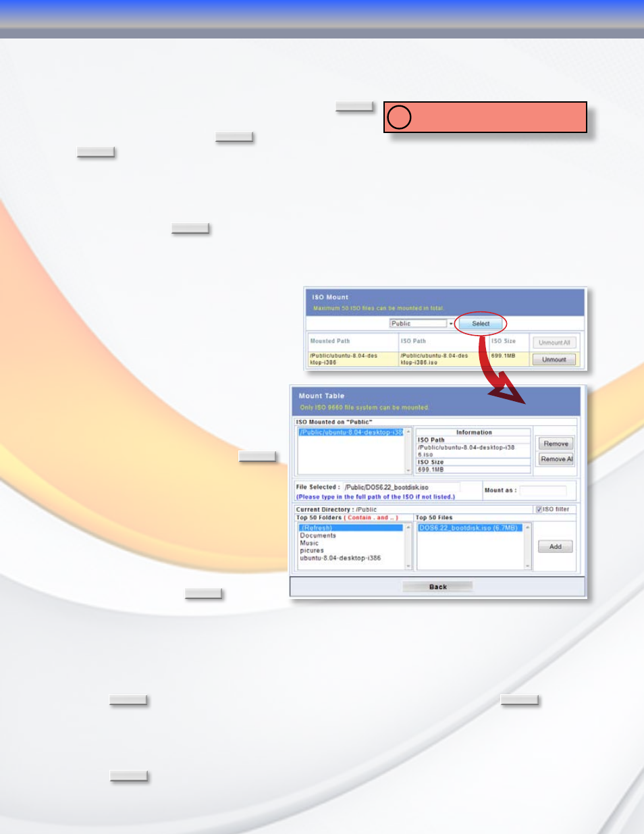Toggle the ISO filter checkbox
Viewport: 644px width, 834px height.
539,509
